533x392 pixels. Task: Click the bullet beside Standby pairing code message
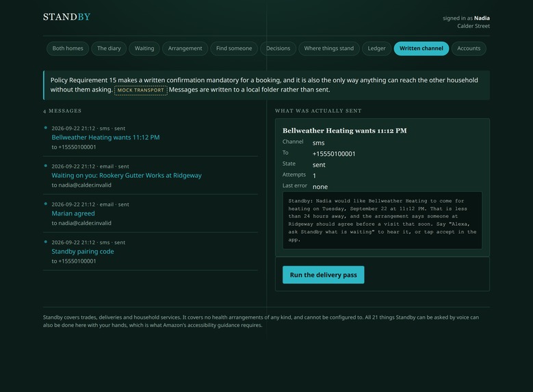46,241
